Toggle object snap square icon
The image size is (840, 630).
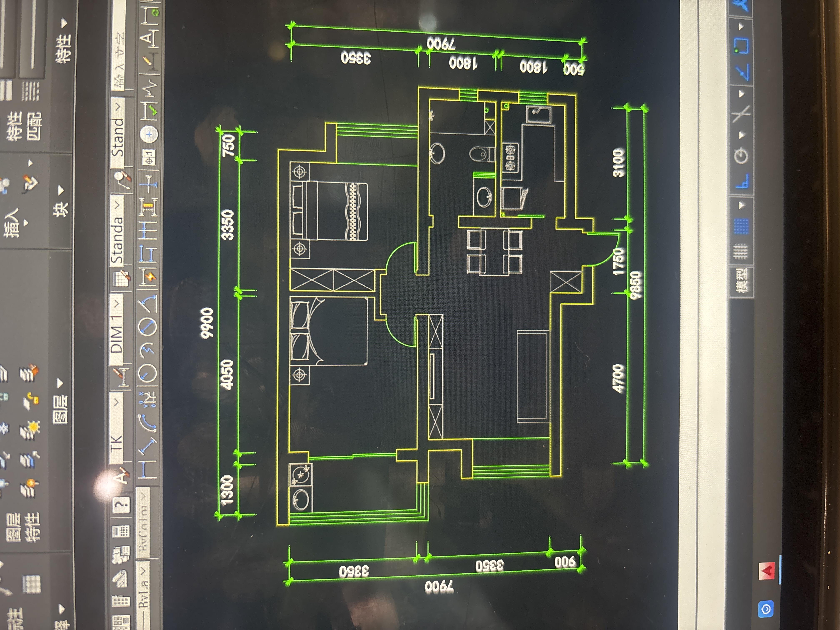pos(741,46)
